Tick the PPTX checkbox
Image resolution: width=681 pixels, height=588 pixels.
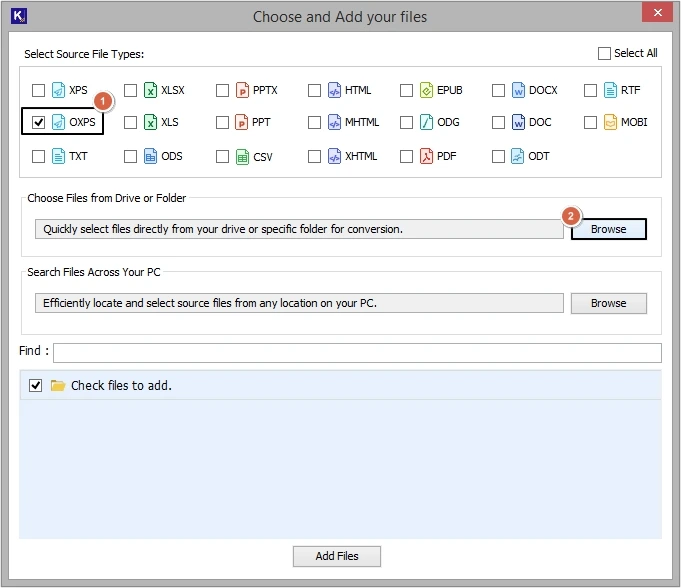[x=222, y=90]
